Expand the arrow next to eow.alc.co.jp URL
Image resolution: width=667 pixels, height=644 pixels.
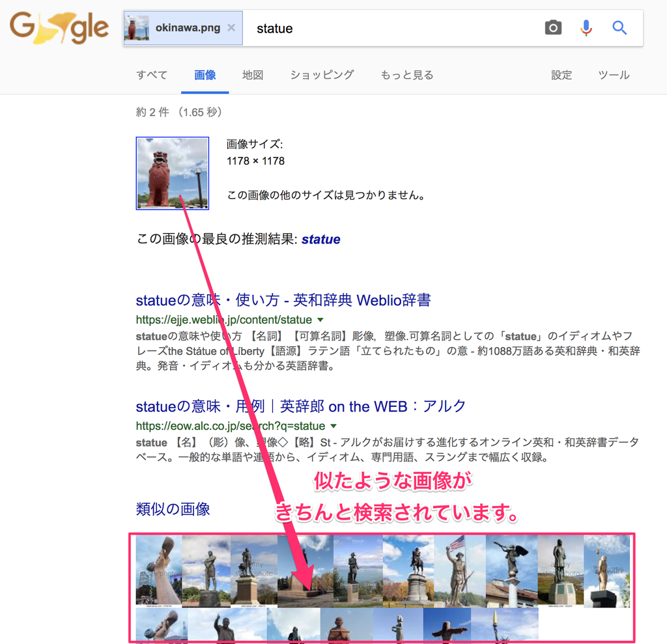[x=333, y=427]
